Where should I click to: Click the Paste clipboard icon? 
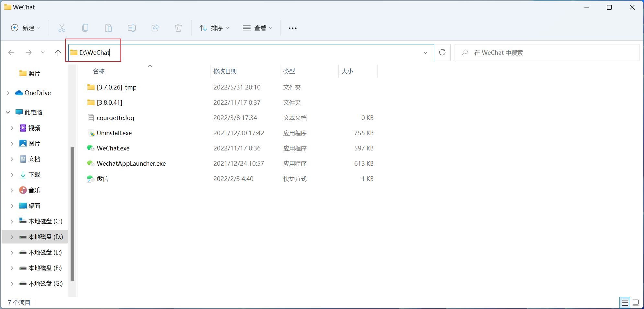[x=108, y=28]
